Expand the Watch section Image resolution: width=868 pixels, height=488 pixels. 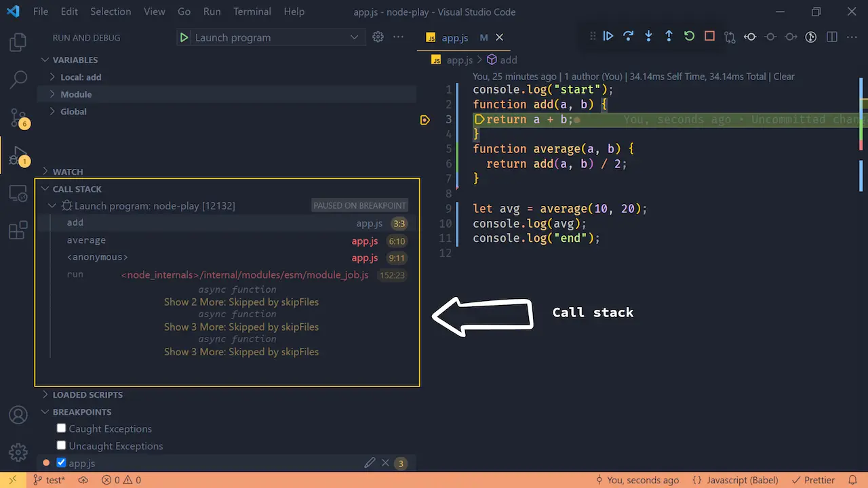68,171
